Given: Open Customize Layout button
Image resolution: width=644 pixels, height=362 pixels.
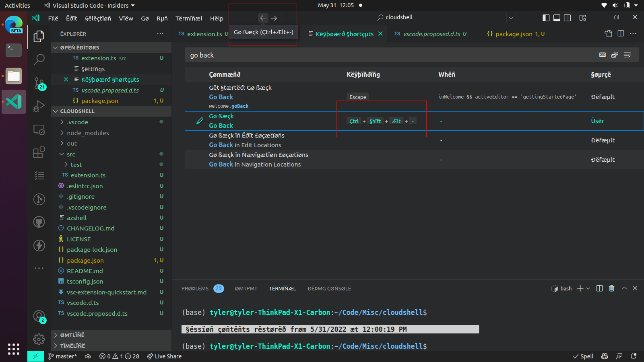Looking at the screenshot, I should coord(582,18).
